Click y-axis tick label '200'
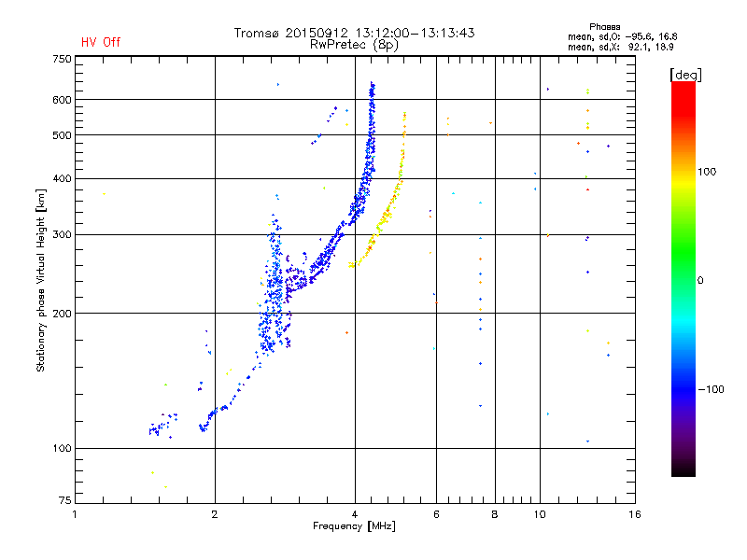 point(62,314)
